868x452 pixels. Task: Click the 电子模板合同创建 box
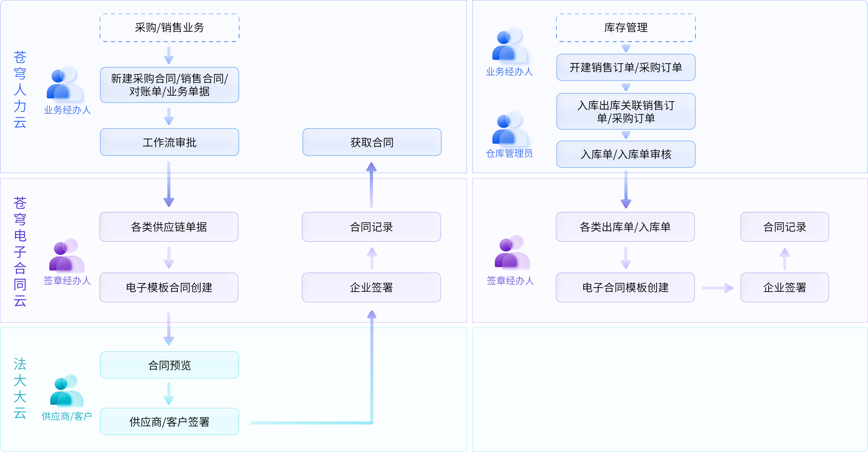(169, 287)
